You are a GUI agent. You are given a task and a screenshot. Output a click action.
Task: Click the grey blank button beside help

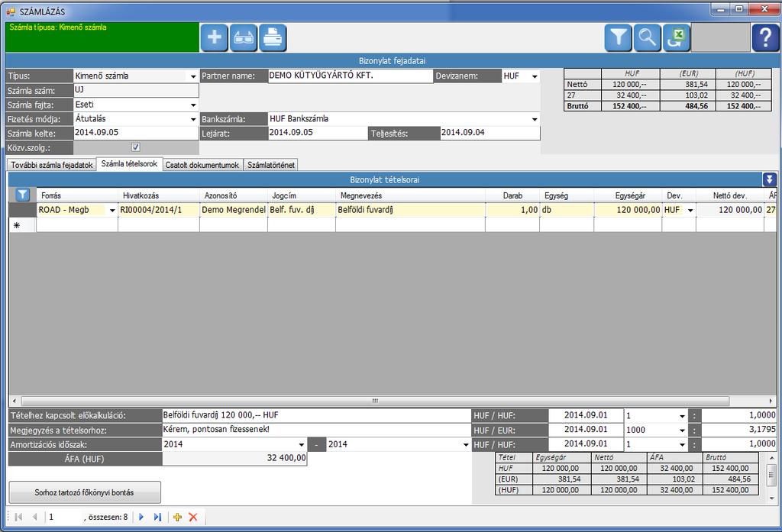720,38
